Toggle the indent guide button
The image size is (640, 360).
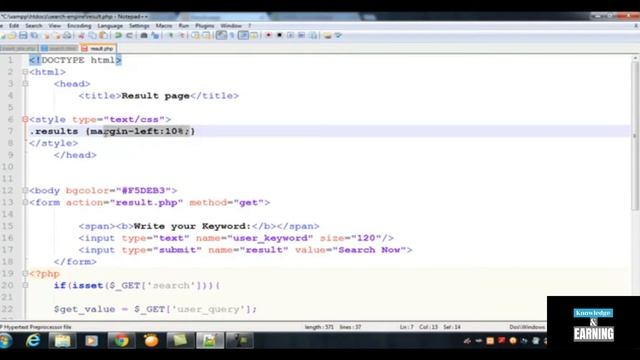(243, 36)
